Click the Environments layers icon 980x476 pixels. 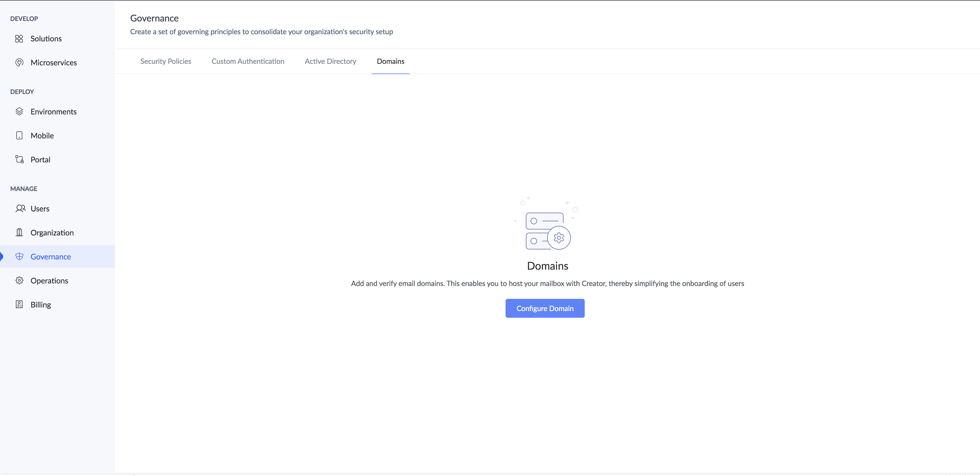pyautogui.click(x=19, y=112)
